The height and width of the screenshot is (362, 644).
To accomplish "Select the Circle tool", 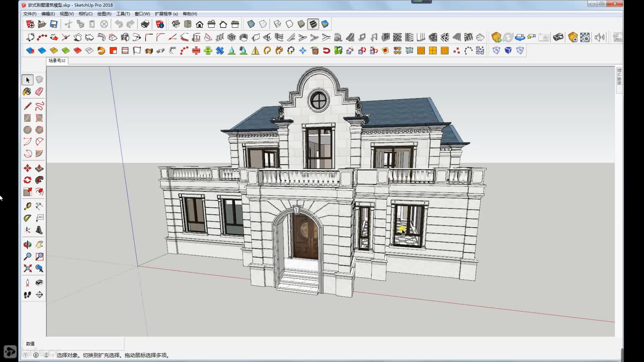I will [28, 130].
